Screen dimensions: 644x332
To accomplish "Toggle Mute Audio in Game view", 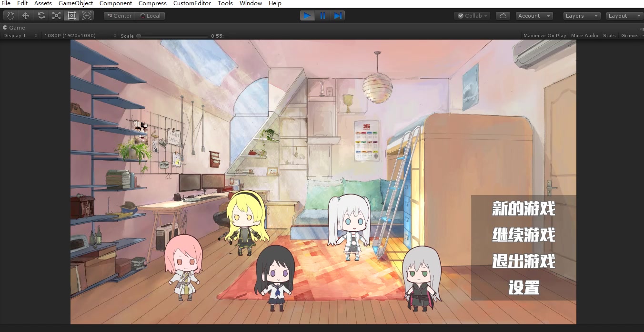I will 584,36.
